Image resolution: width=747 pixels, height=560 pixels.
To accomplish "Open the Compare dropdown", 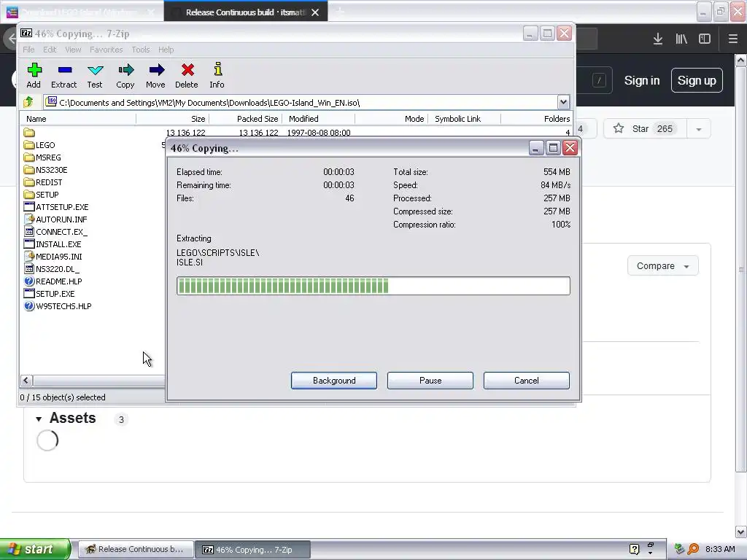I will pyautogui.click(x=662, y=265).
